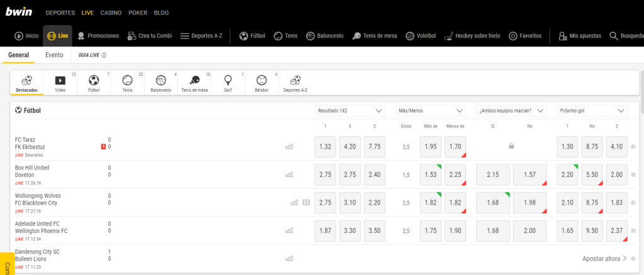Viewport: 644px width, 275px height.
Task: Click the bwin logo
Action: [18, 12]
